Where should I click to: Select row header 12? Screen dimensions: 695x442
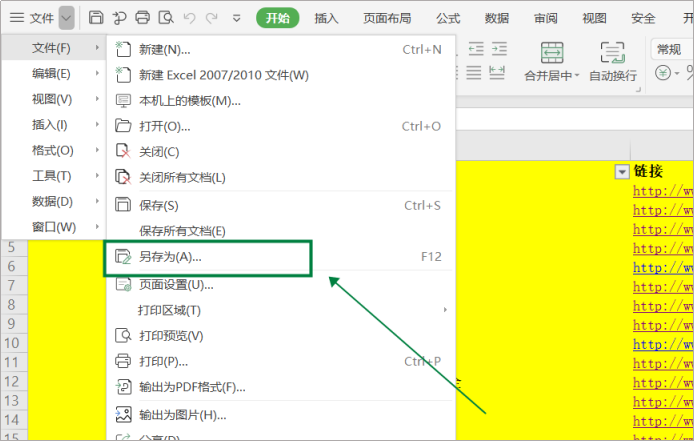click(x=14, y=381)
